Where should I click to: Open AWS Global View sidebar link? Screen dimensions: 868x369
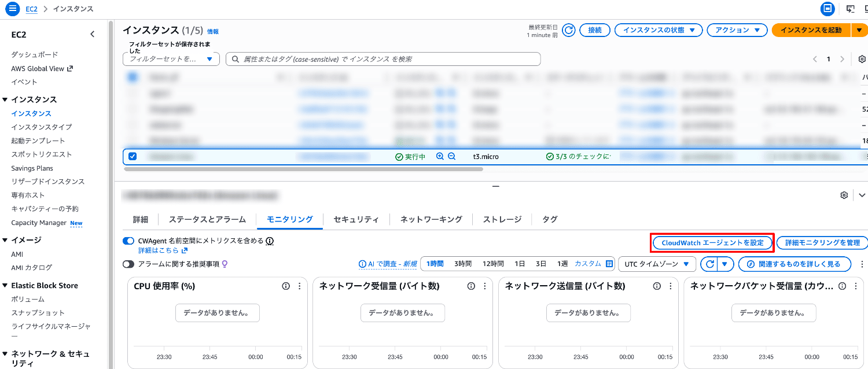(42, 68)
